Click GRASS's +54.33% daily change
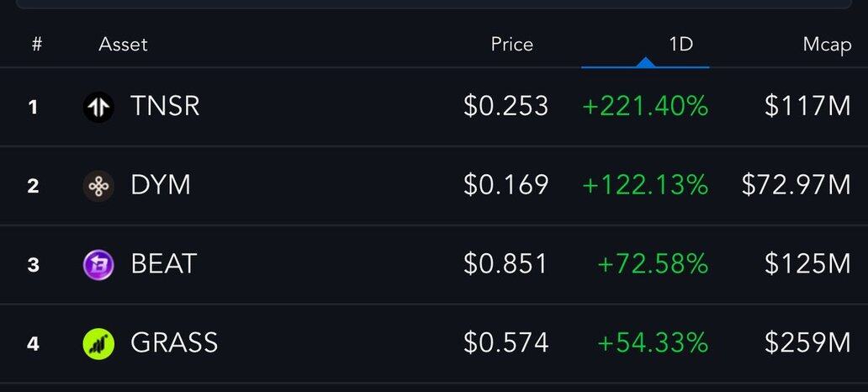868x392 pixels. point(653,342)
